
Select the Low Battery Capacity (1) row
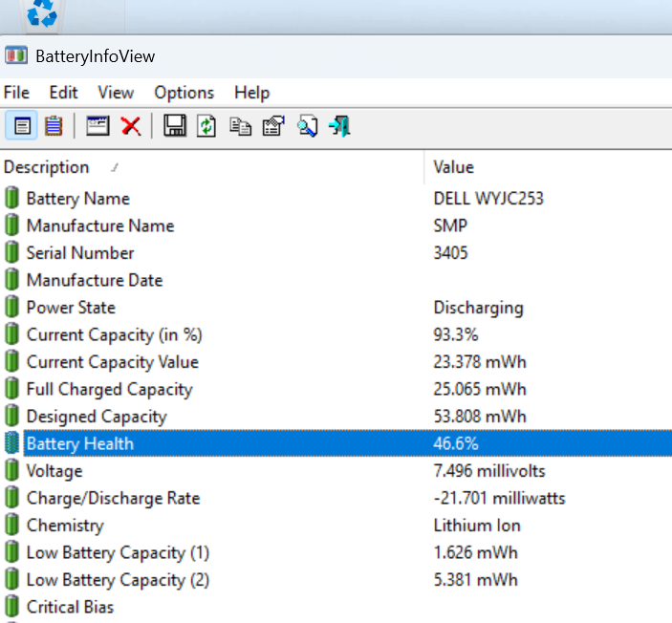336,552
